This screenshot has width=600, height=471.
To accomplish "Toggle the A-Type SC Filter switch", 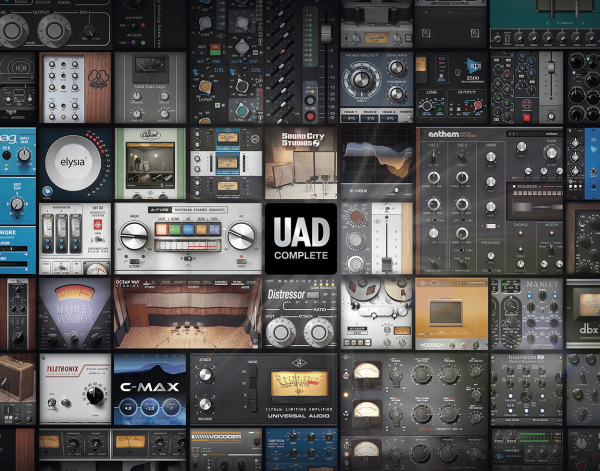I will [135, 262].
